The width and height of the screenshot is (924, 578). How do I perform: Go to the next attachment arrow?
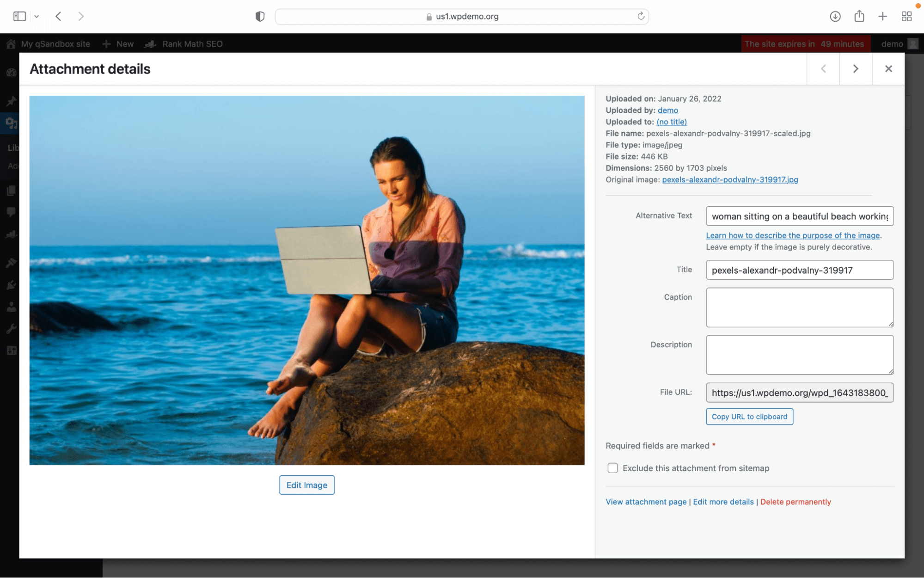coord(856,68)
